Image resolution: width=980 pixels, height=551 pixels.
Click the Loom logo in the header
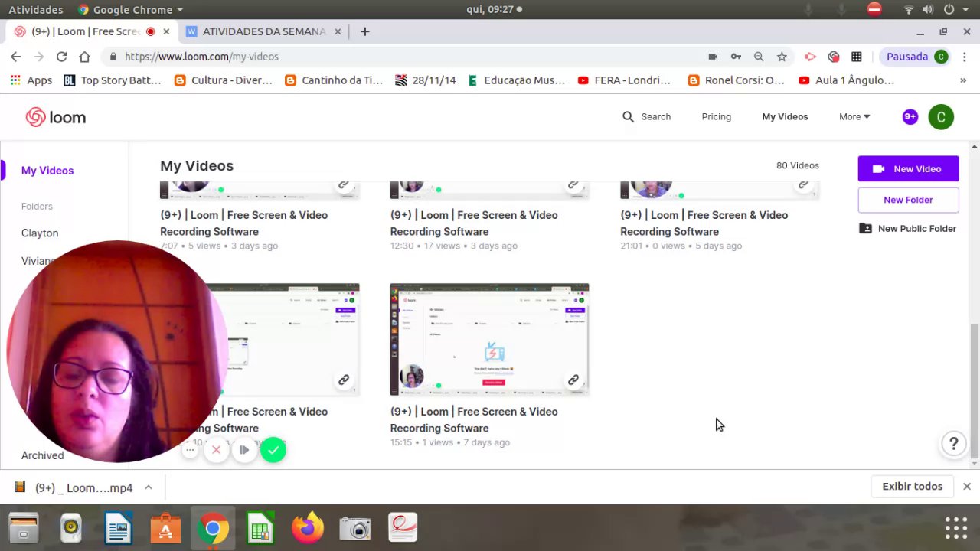(55, 117)
